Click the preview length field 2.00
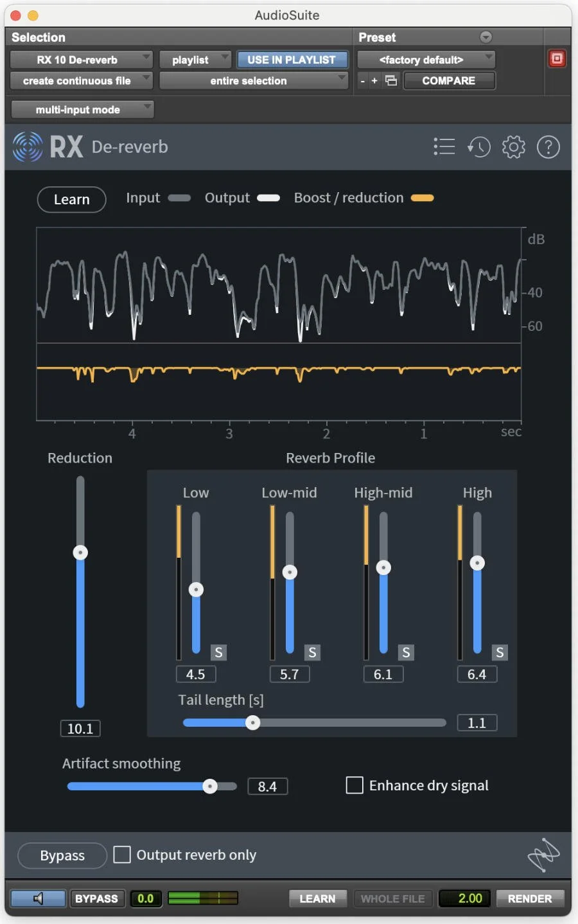The height and width of the screenshot is (924, 578). (x=464, y=898)
